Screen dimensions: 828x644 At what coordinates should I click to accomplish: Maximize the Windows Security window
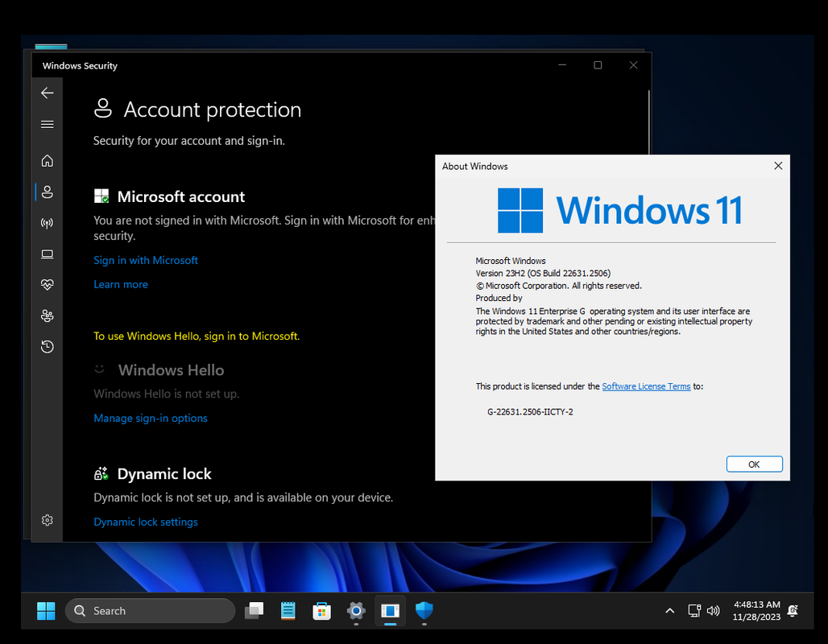tap(598, 65)
